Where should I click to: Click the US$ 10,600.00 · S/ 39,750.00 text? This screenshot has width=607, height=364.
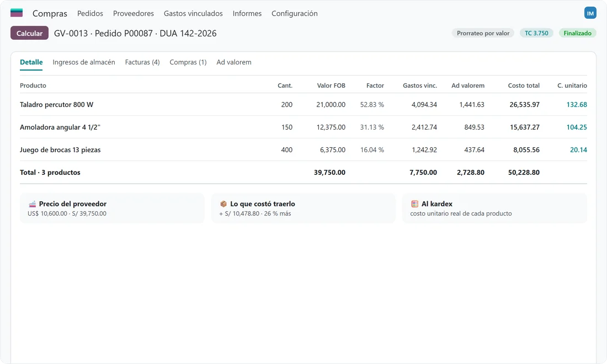pos(67,213)
